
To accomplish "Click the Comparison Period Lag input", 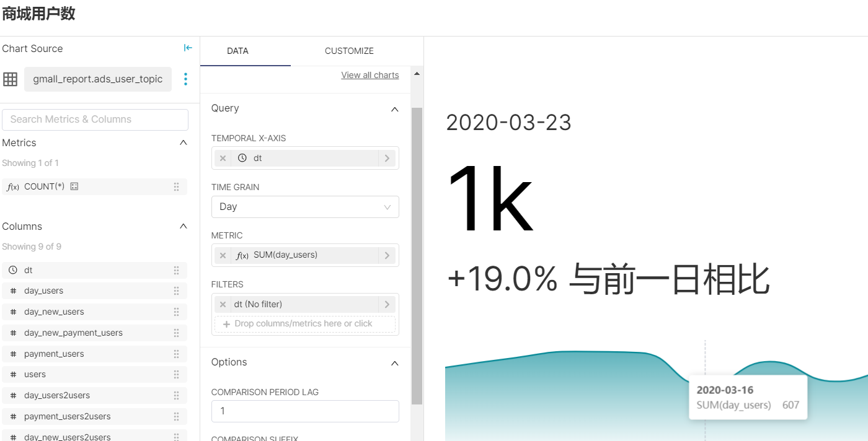I will tap(305, 411).
